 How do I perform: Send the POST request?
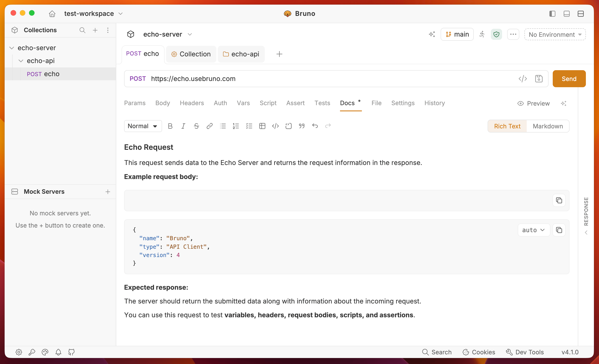(569, 79)
